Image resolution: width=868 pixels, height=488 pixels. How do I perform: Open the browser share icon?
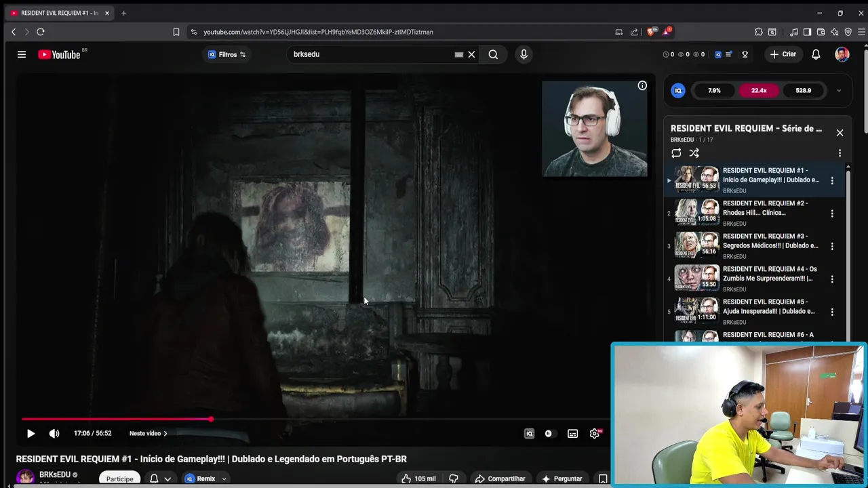click(634, 32)
